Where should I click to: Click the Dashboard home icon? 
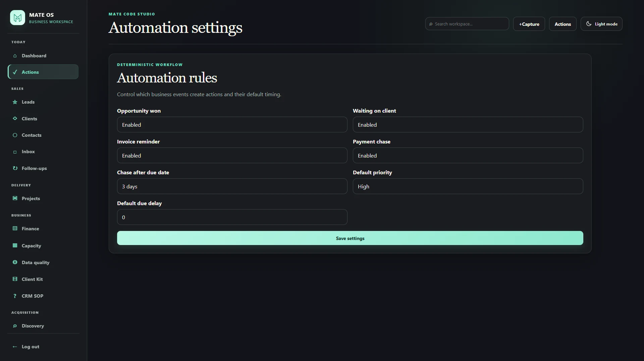[15, 56]
